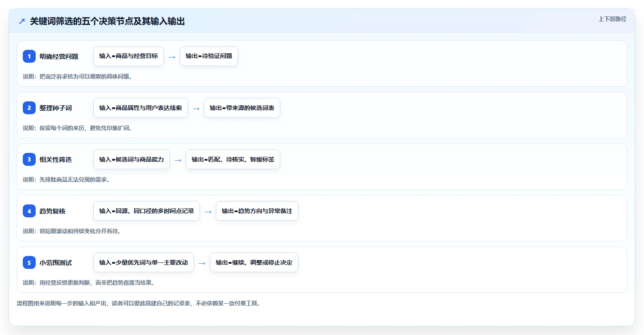
Task: Select the 输出=匹配、待核实、暂缓标签 box
Action: click(x=233, y=159)
